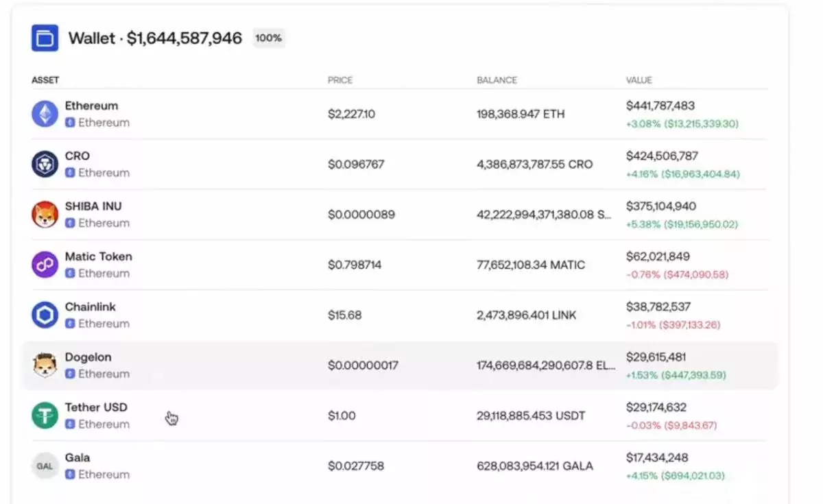Click the -0.03% Tether change
The image size is (823, 504).
[x=671, y=425]
